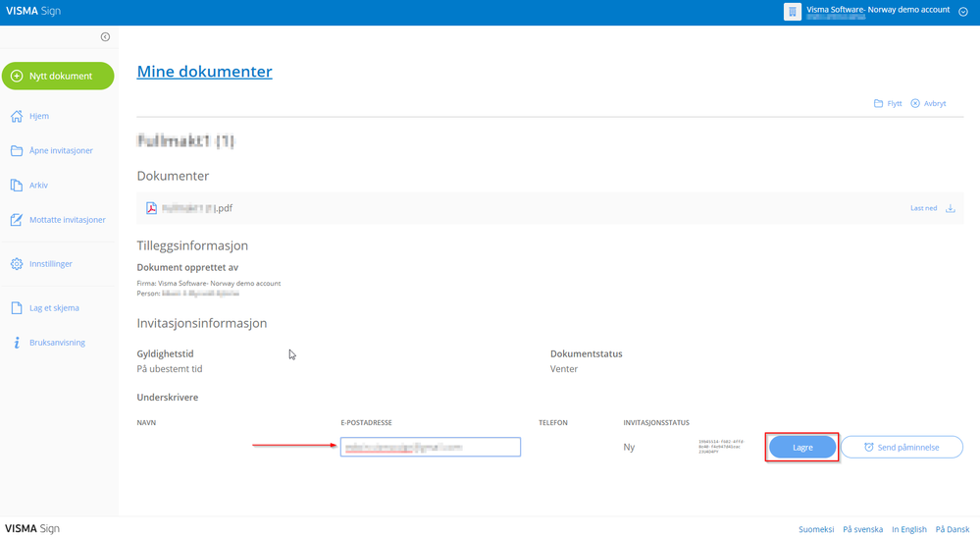Click the VISMA Sign logo in header
The height and width of the screenshot is (539, 980).
[x=33, y=11]
